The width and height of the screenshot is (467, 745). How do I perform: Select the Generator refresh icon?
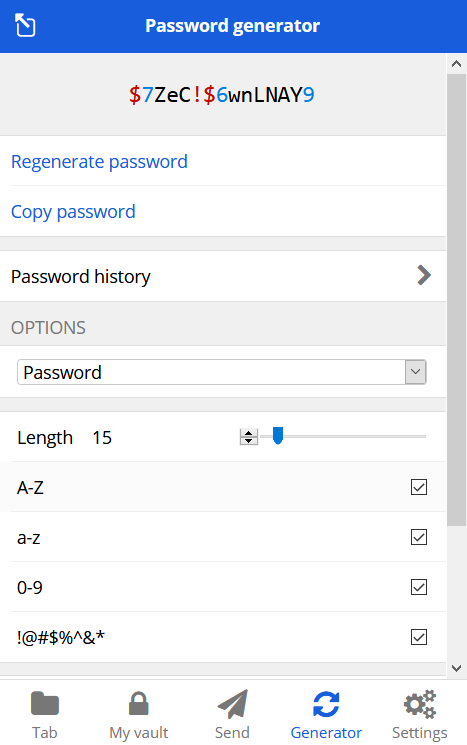[326, 704]
